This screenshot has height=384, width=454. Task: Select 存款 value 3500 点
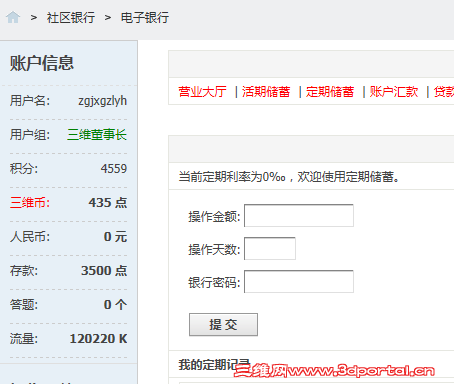point(104,271)
